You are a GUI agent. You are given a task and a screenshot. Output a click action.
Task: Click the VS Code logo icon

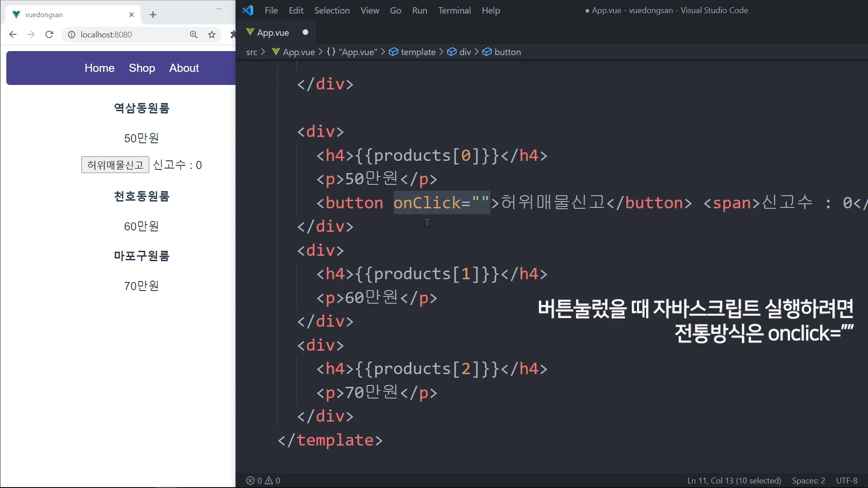(248, 10)
